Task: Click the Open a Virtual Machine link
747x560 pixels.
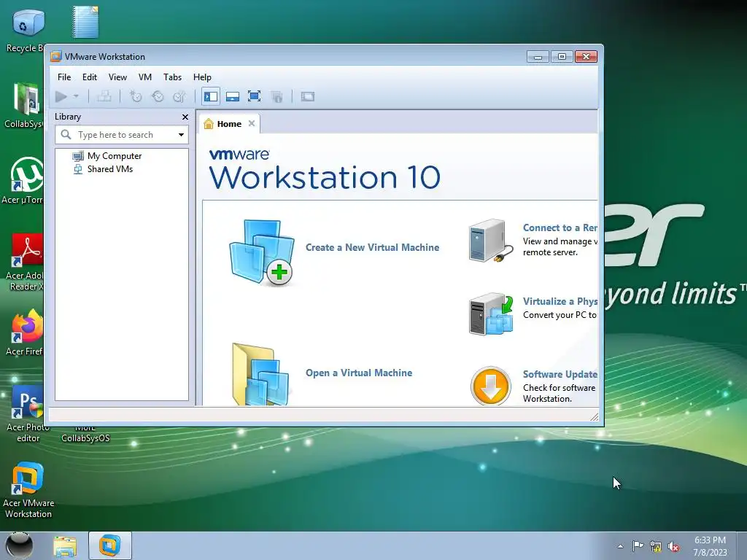Action: (x=359, y=373)
